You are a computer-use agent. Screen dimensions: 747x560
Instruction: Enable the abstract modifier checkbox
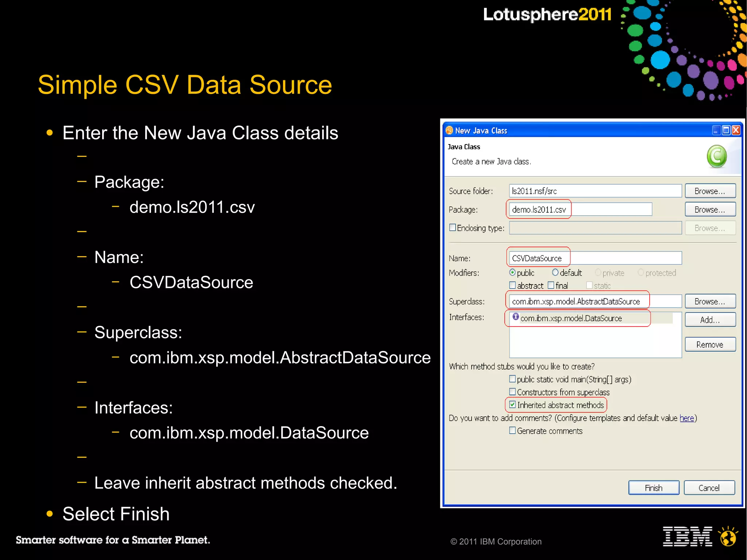[512, 285]
